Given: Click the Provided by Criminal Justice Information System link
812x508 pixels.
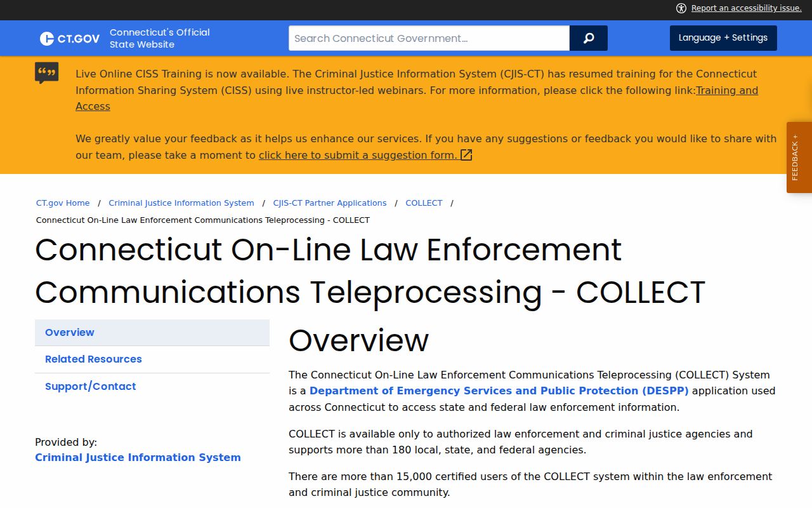Looking at the screenshot, I should [x=138, y=458].
